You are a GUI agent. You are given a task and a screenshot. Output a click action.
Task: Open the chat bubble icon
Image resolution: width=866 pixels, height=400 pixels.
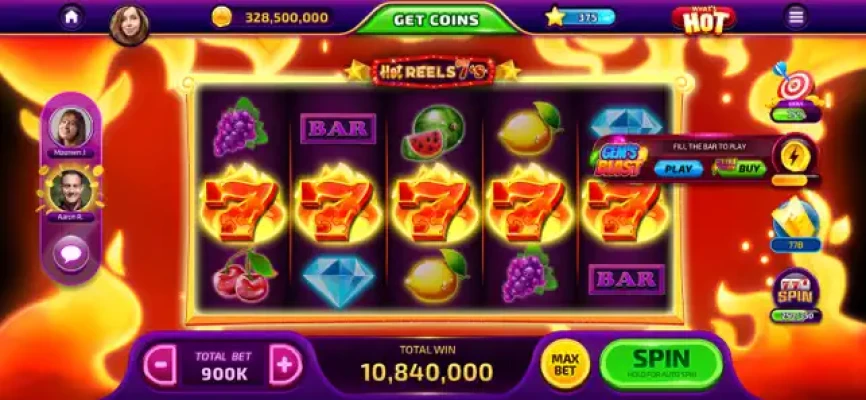pos(71,255)
